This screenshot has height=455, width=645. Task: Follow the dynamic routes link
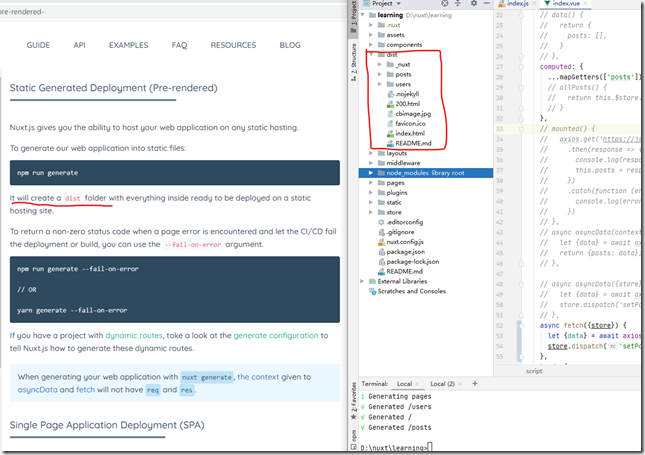[x=134, y=335]
